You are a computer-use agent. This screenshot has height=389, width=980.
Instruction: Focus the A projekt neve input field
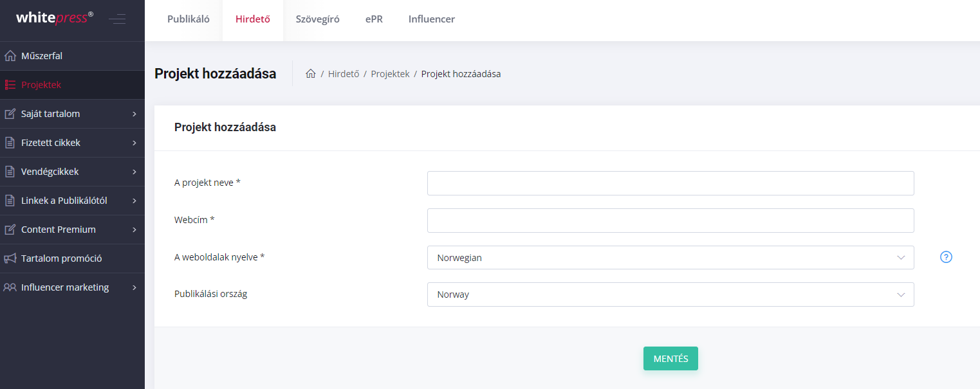click(x=670, y=183)
